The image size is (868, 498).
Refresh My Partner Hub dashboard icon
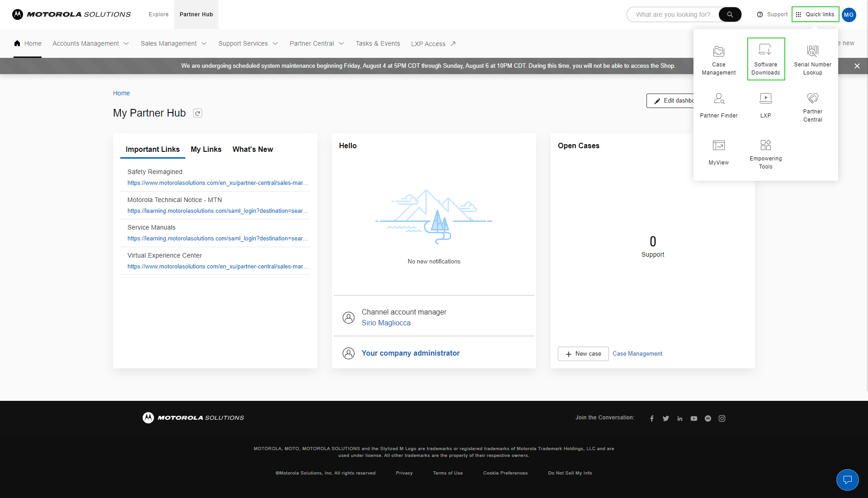pyautogui.click(x=198, y=113)
